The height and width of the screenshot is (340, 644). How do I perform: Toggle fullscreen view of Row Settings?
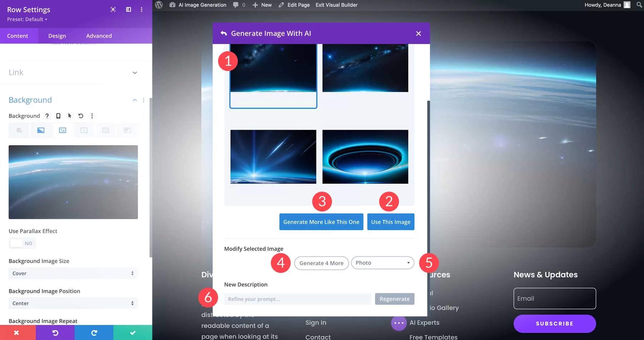pos(113,10)
